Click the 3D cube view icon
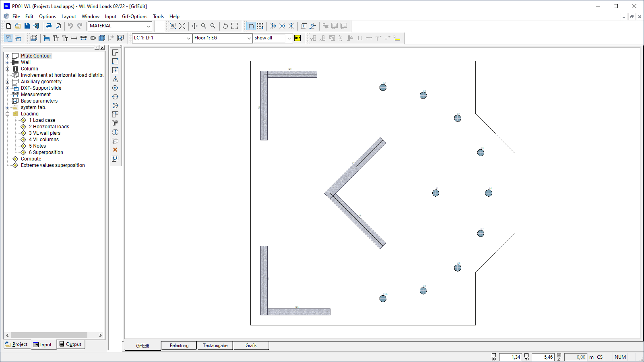The height and width of the screenshot is (362, 644). tap(102, 38)
